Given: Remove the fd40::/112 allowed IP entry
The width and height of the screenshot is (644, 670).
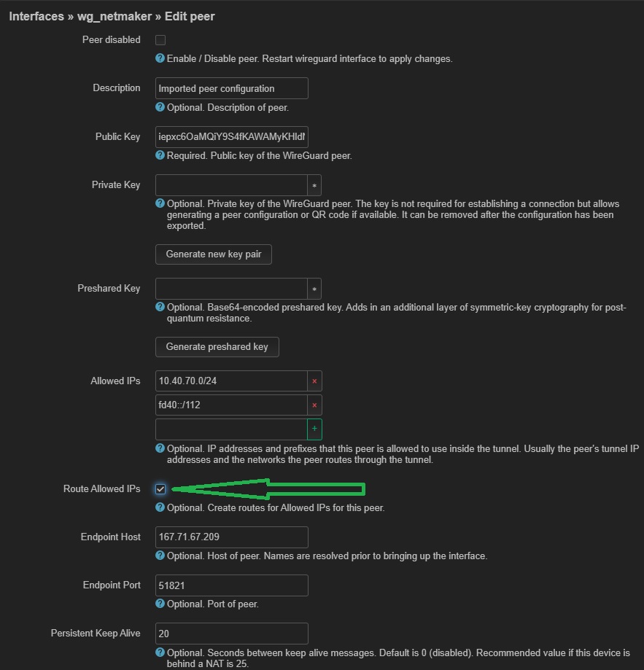Looking at the screenshot, I should pos(314,405).
